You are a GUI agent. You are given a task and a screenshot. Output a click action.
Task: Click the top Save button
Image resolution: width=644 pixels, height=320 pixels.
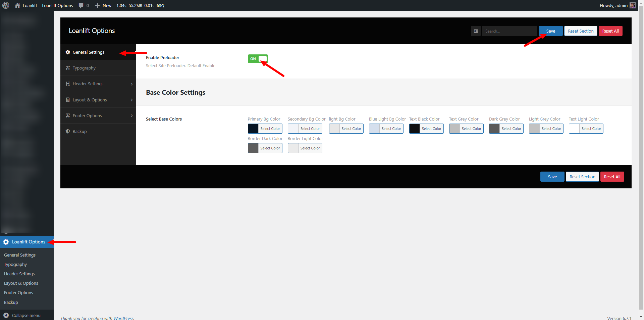coord(550,31)
